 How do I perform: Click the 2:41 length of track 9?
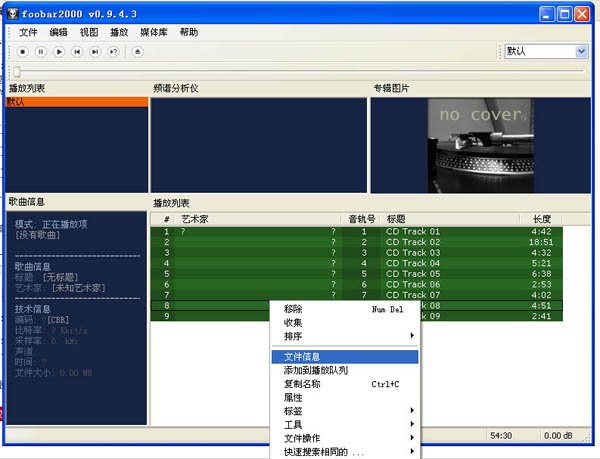pyautogui.click(x=541, y=316)
